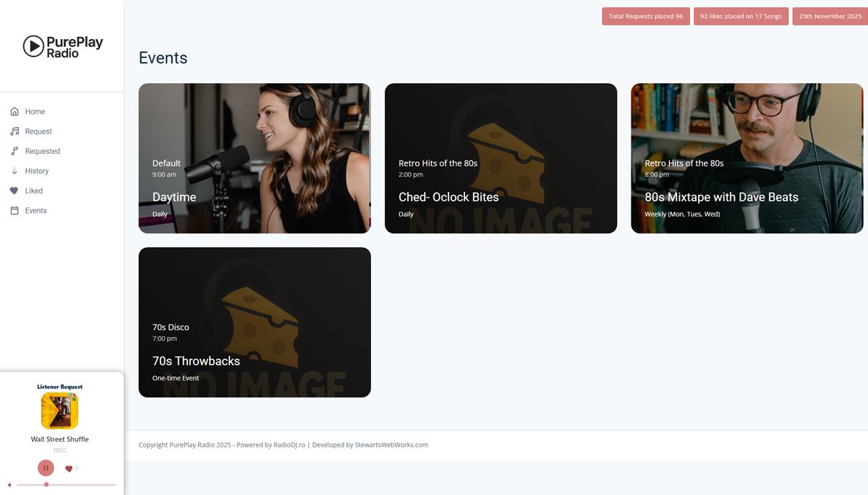Screen dimensions: 868x495
Task: Open the Requested songs page
Action: tap(41, 150)
